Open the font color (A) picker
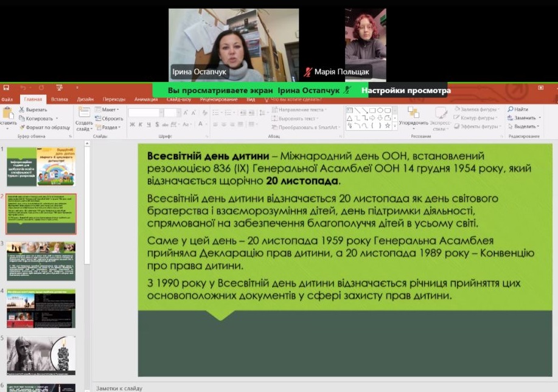The height and width of the screenshot is (392, 558). (200, 125)
